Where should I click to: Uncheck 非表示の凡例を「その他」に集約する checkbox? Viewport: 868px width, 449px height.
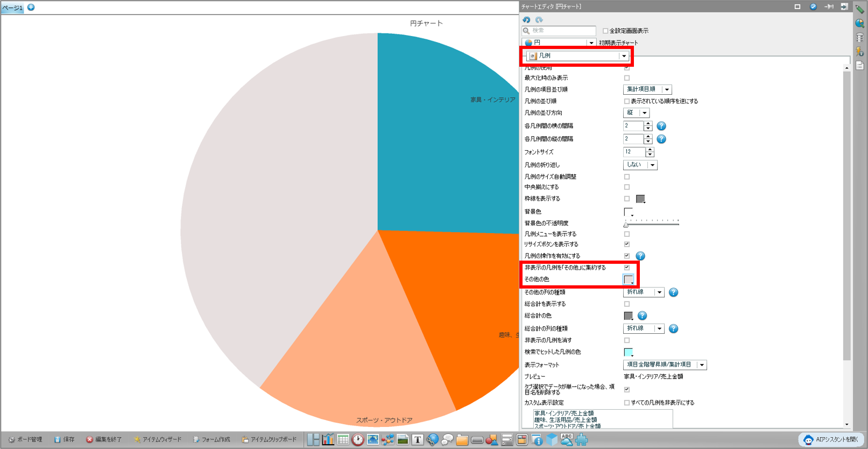[x=627, y=268]
